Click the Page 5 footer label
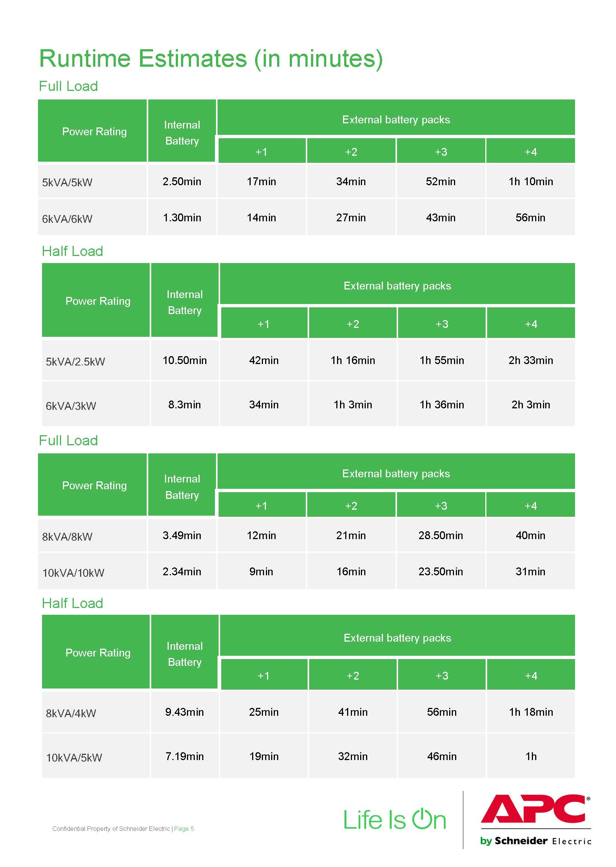 point(184,829)
